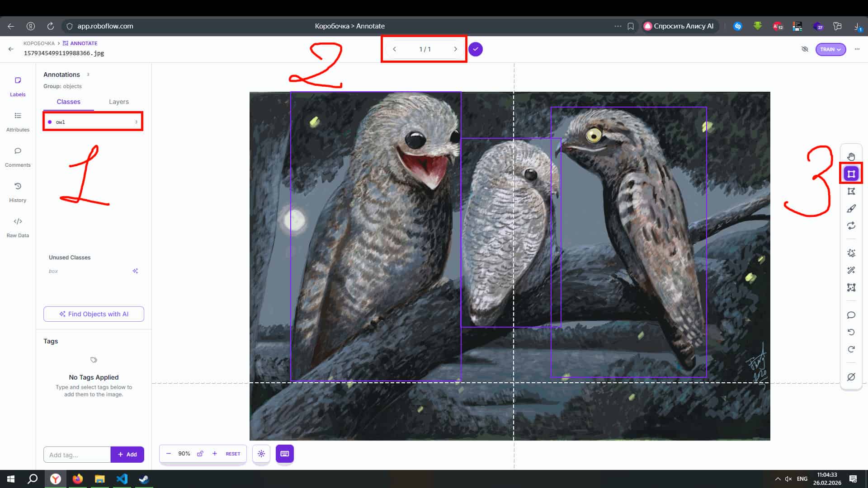
Task: Open Visual Studio Code from the taskbar
Action: point(122,479)
